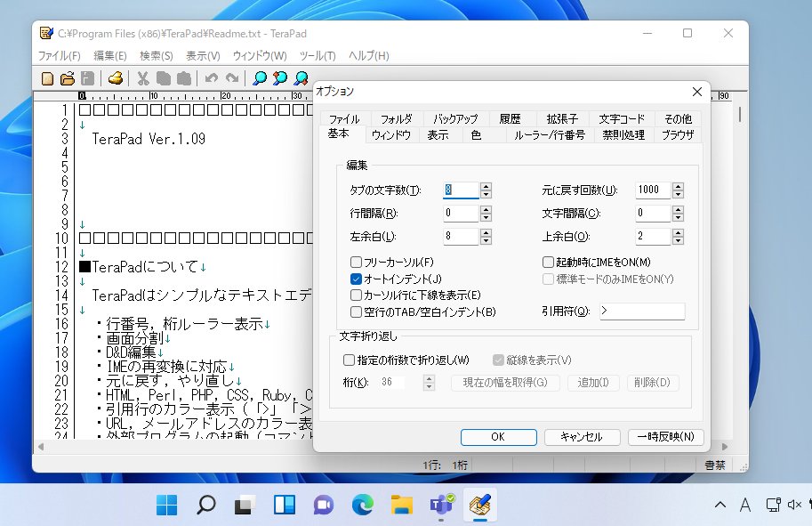This screenshot has width=812, height=526.
Task: Click the Undo arrow toolbar icon
Action: point(210,78)
